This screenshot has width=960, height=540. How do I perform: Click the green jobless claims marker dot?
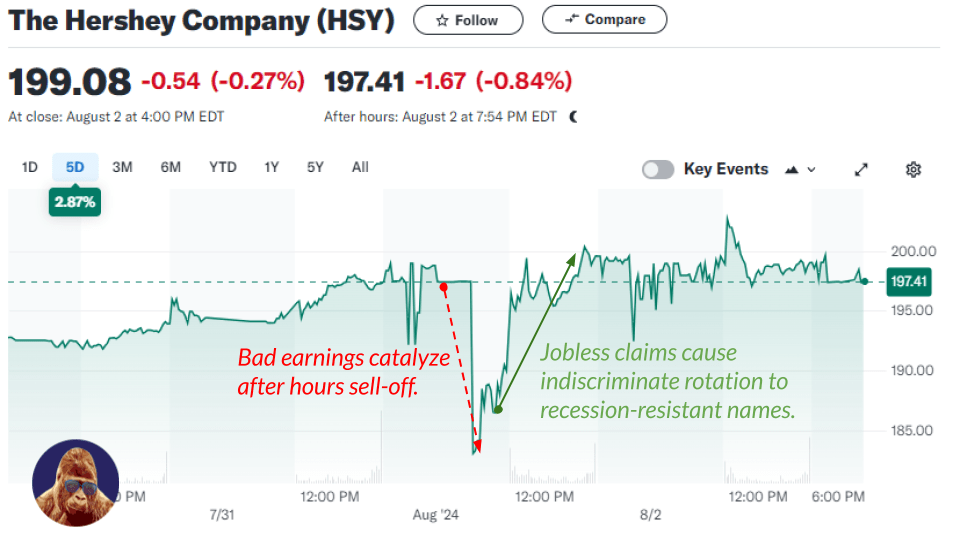point(497,409)
